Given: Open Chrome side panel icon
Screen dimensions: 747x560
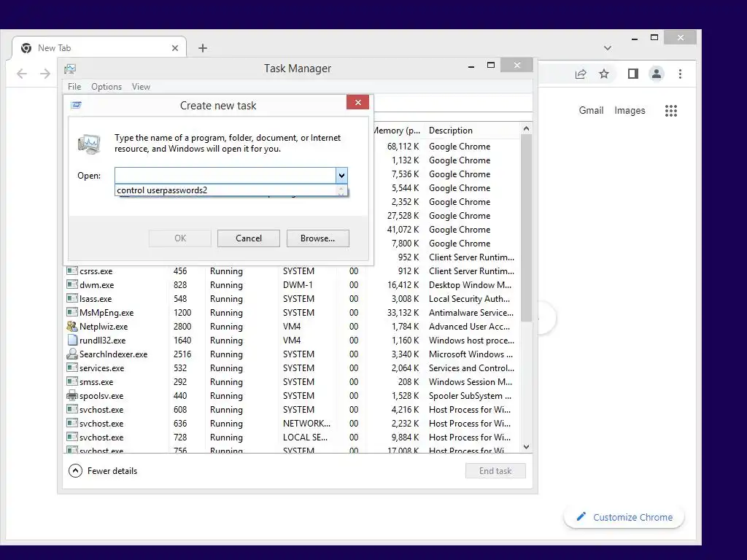Looking at the screenshot, I should [x=632, y=74].
